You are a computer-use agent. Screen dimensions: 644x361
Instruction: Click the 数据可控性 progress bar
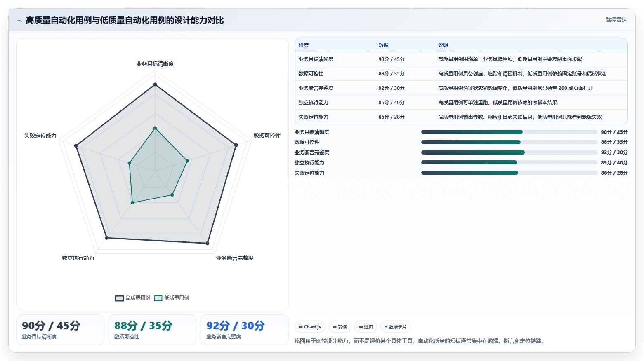(x=509, y=142)
